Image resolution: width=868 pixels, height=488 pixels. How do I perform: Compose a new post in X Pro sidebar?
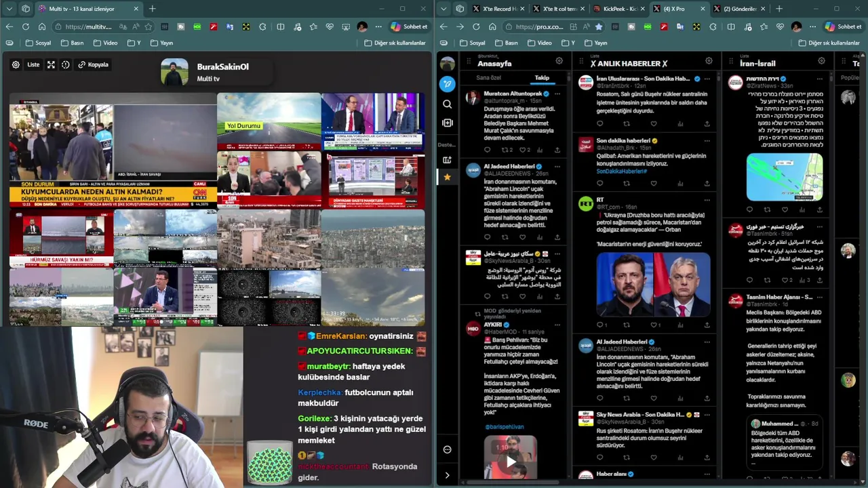click(447, 84)
